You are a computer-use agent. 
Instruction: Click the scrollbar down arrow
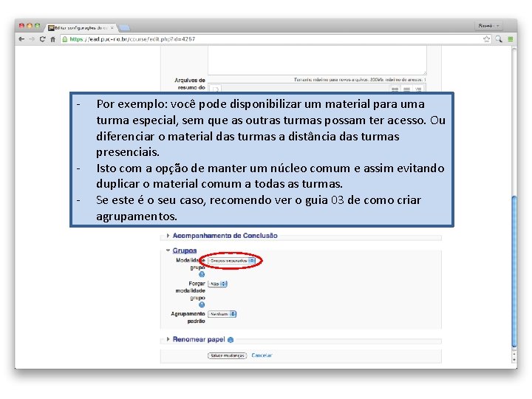pyautogui.click(x=514, y=359)
